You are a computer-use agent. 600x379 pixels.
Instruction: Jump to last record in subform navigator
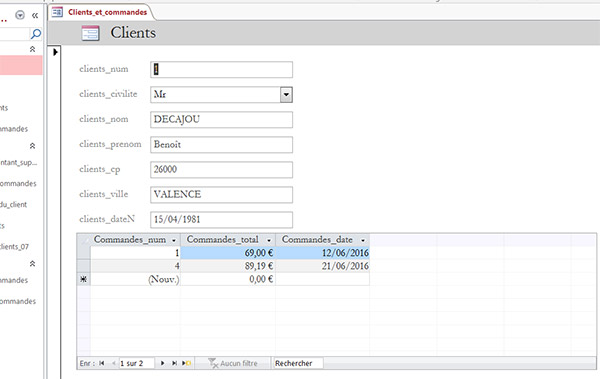174,363
